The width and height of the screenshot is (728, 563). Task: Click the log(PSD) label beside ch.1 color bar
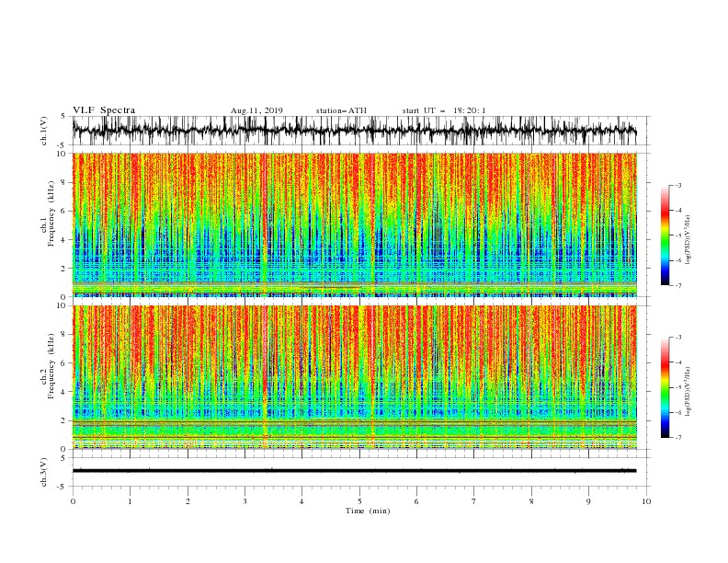tap(688, 240)
